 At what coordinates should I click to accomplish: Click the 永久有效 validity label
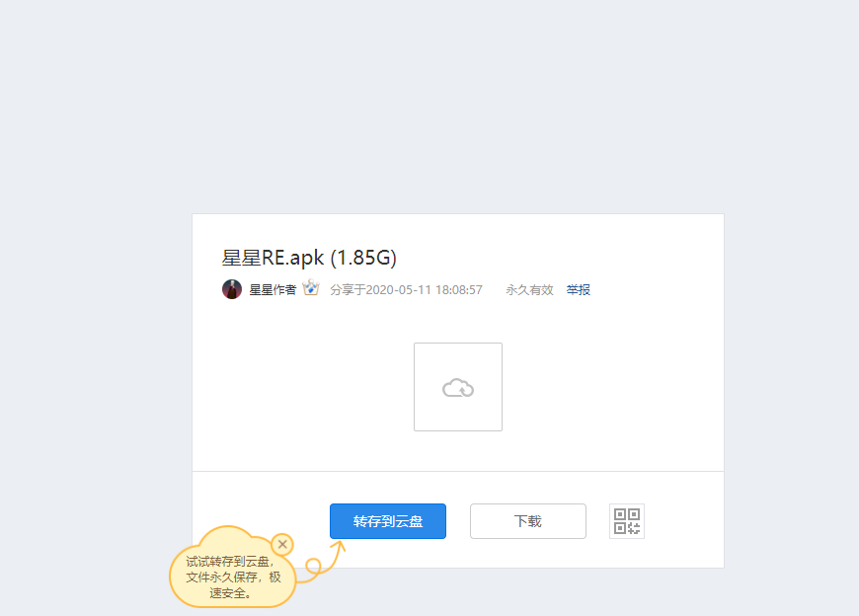point(529,289)
